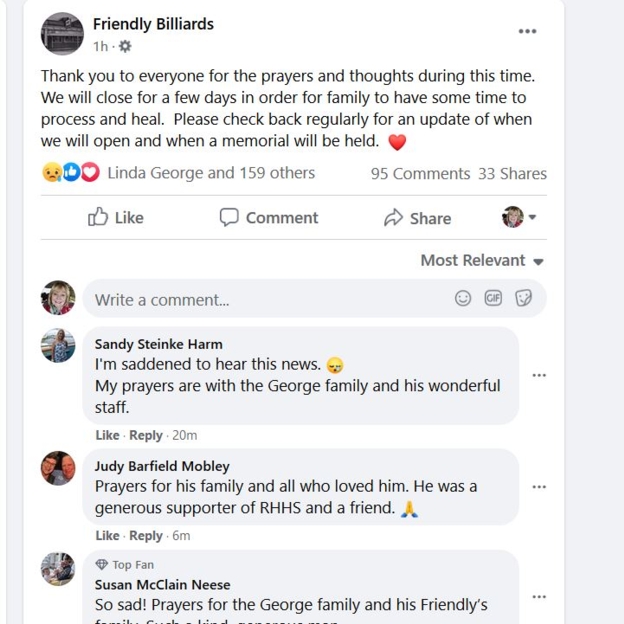The height and width of the screenshot is (624, 624).
Task: Click the Write a comment field
Action: (x=270, y=299)
